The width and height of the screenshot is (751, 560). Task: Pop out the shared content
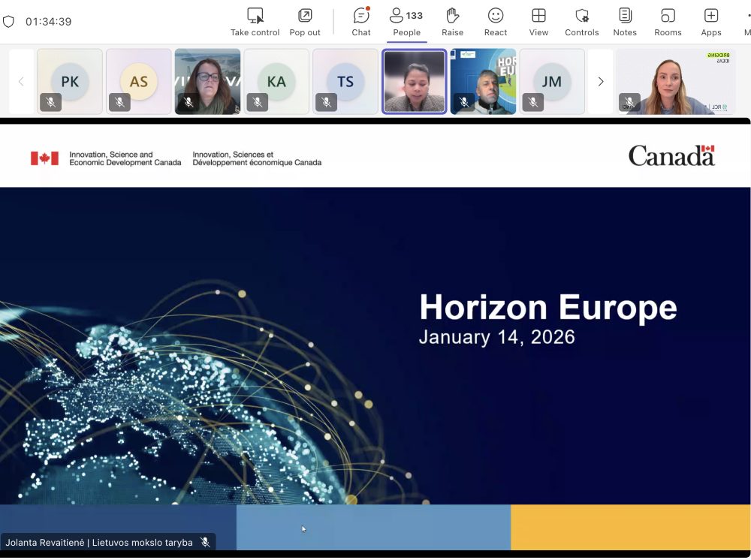point(305,16)
